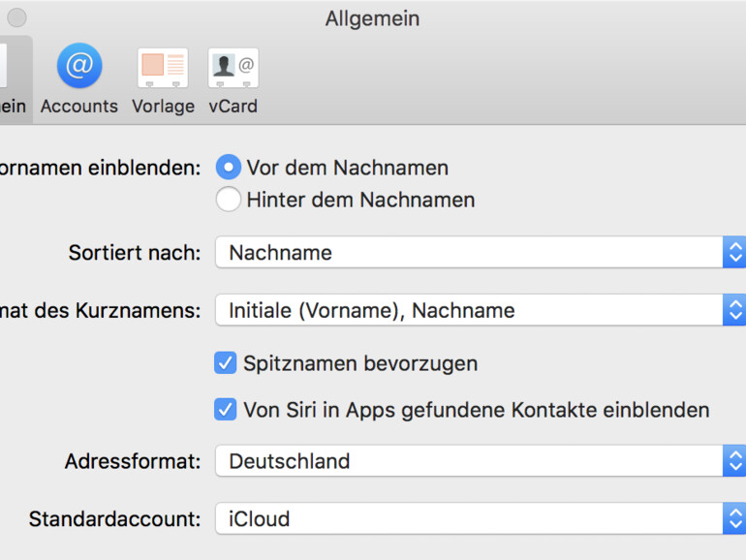Click the arrows of the iCloud popup

pos(734,519)
